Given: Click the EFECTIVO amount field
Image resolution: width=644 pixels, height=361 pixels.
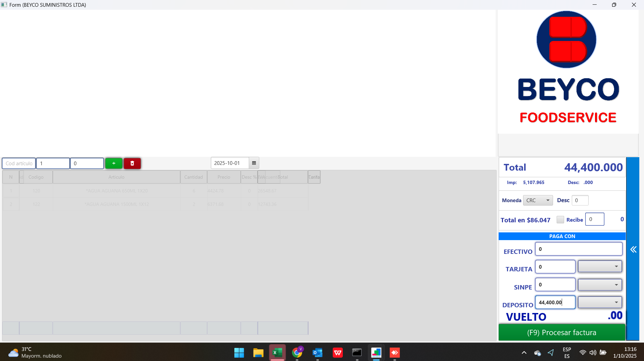Looking at the screenshot, I should coord(578,249).
